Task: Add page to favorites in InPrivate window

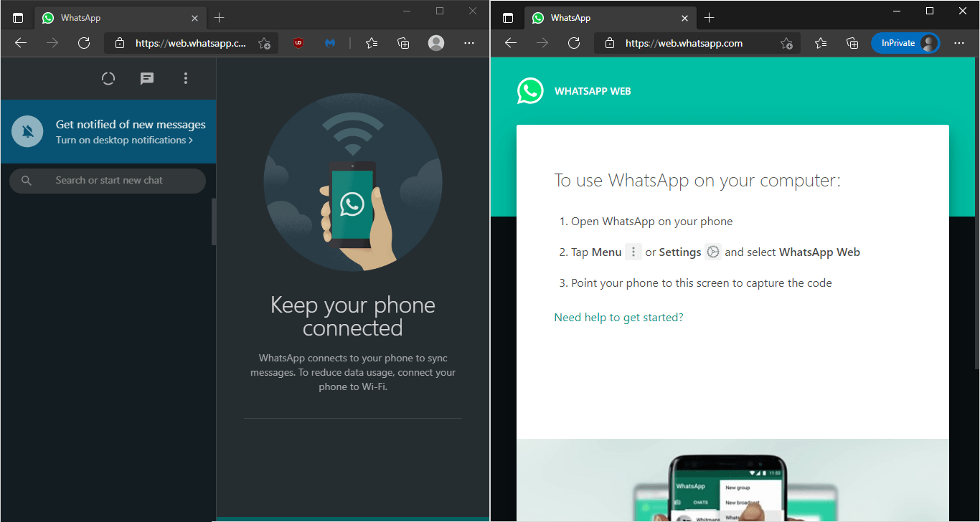Action: pos(786,43)
